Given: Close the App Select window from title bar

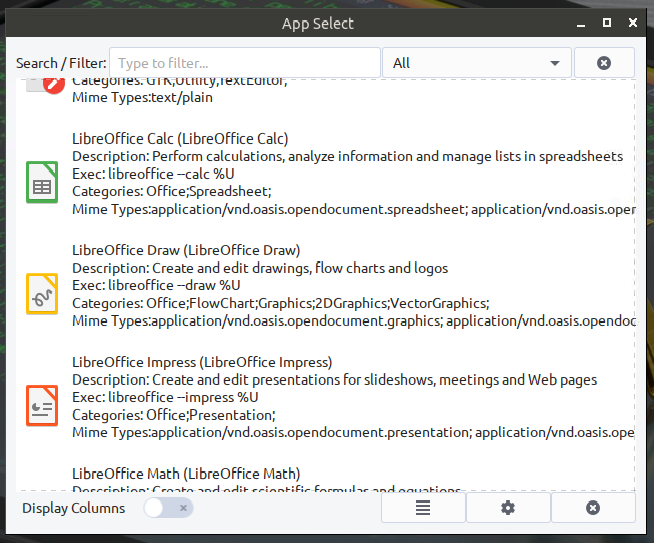Looking at the screenshot, I should coord(633,23).
